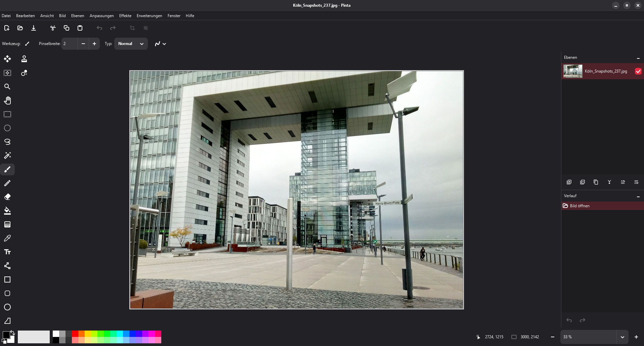The width and height of the screenshot is (644, 346).
Task: Activate the Text tool
Action: tap(7, 252)
